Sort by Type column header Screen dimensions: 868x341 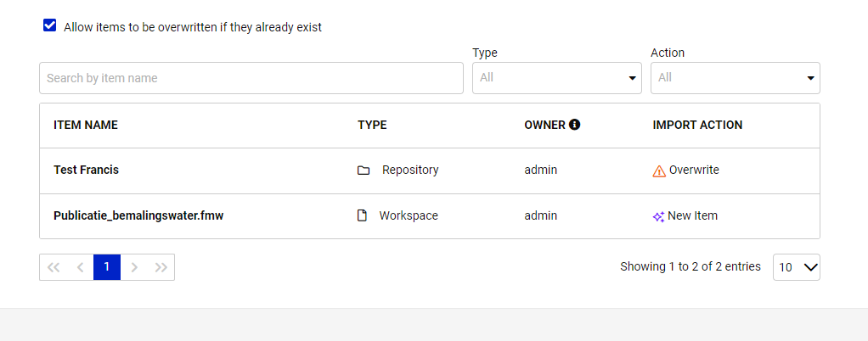point(372,125)
